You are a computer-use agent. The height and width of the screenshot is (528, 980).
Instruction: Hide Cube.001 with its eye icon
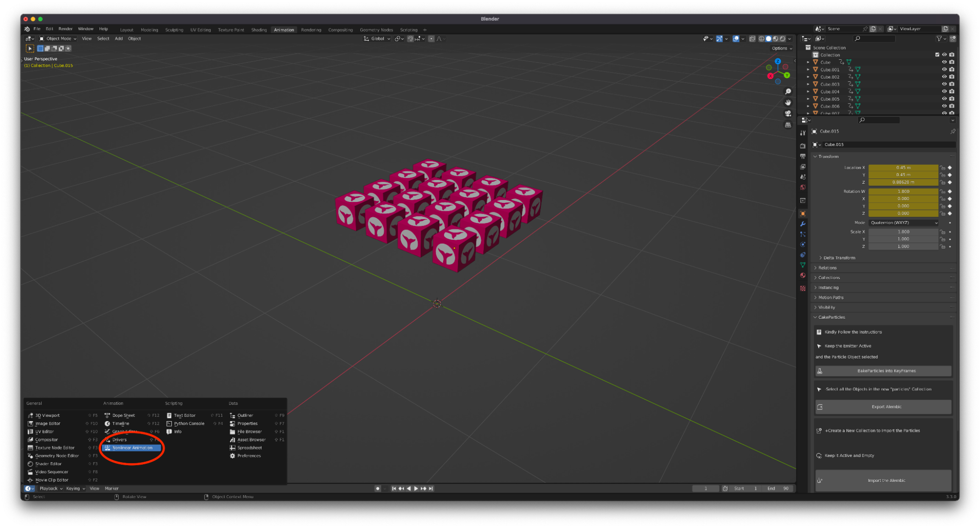click(x=944, y=70)
